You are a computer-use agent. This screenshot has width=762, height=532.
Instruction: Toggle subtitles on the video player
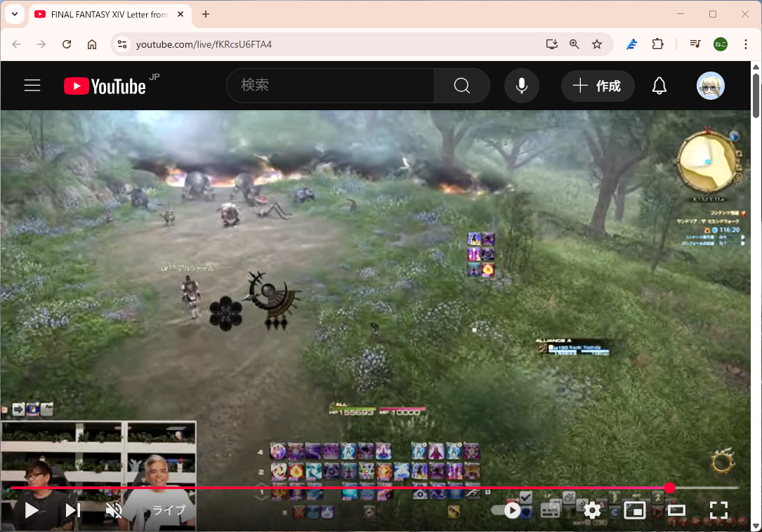pyautogui.click(x=550, y=510)
